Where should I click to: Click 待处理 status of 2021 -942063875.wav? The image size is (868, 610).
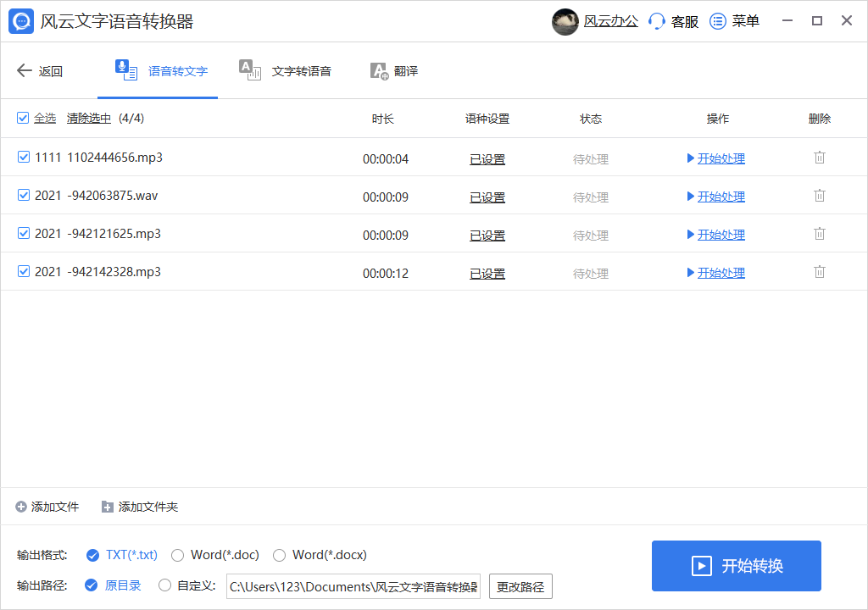[x=591, y=197]
